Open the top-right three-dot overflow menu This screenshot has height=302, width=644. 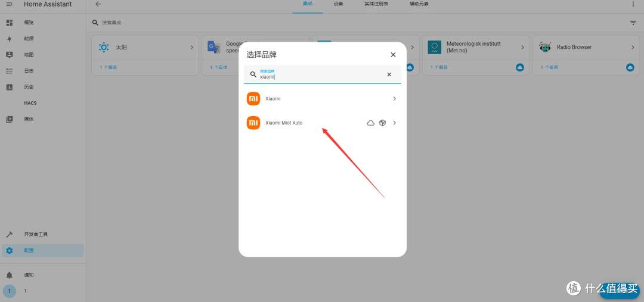[x=633, y=4]
